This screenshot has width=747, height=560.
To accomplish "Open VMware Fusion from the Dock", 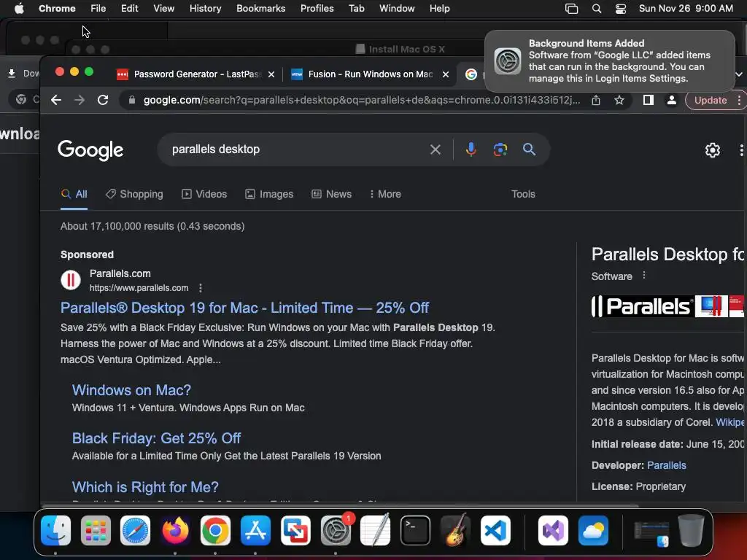I will click(x=295, y=531).
